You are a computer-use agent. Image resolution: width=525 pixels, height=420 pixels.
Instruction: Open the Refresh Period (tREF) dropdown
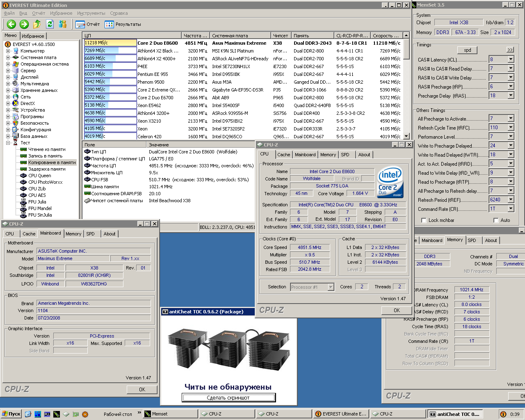click(x=511, y=200)
